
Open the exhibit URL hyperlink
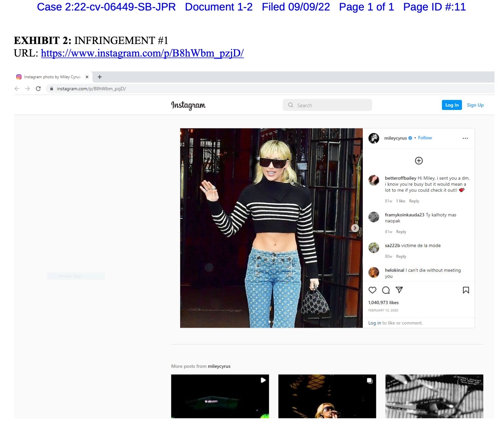tap(142, 53)
